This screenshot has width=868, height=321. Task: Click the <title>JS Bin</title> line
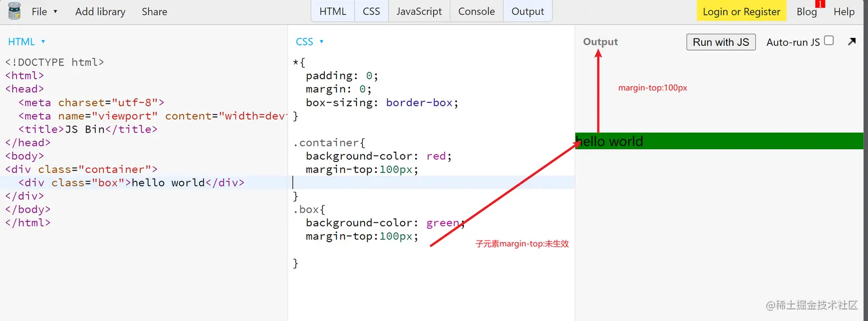[88, 129]
